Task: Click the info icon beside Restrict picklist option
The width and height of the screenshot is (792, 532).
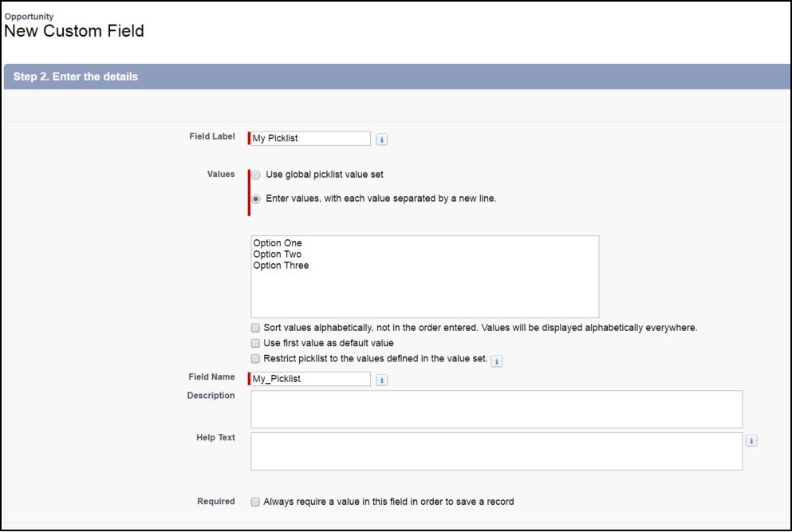Action: 496,361
